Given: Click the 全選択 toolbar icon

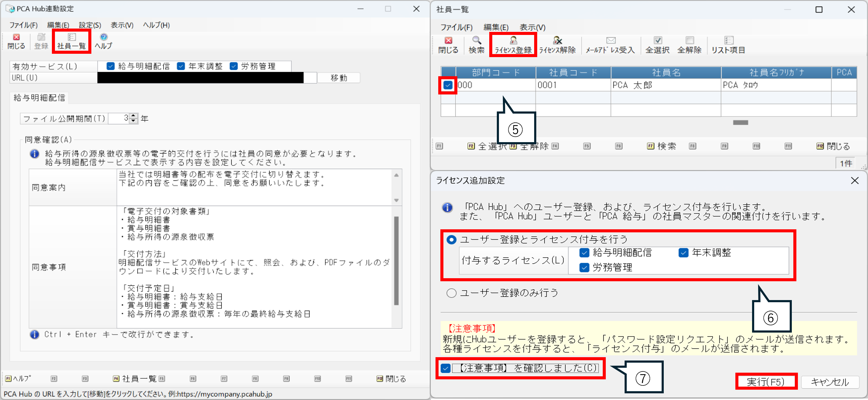Looking at the screenshot, I should pos(657,45).
